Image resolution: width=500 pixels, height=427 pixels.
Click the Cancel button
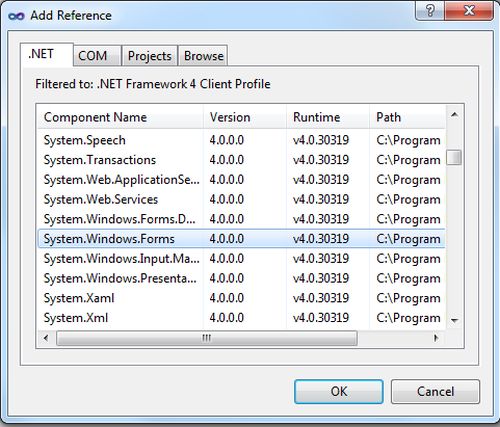(435, 391)
